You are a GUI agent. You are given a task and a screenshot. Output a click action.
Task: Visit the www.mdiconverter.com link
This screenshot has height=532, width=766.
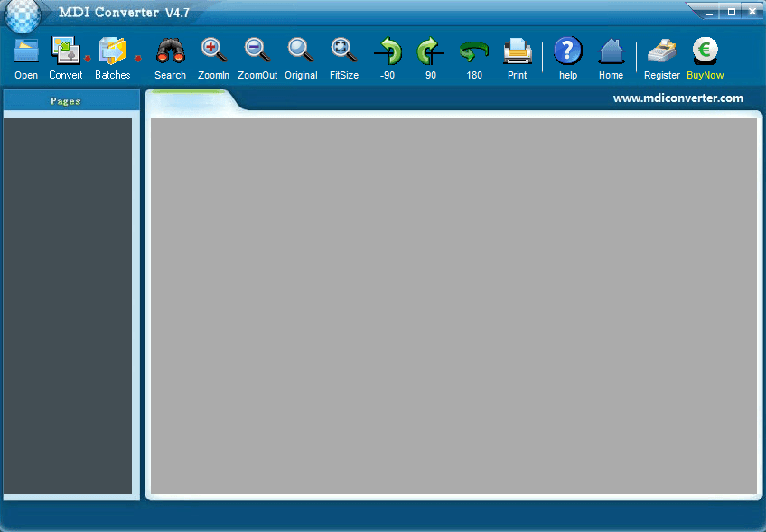[677, 98]
